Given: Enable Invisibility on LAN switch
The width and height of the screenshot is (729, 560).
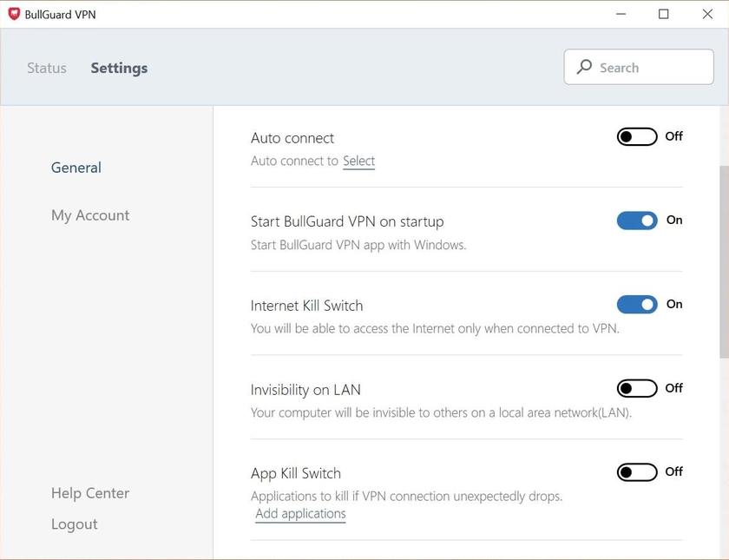Looking at the screenshot, I should coord(637,388).
